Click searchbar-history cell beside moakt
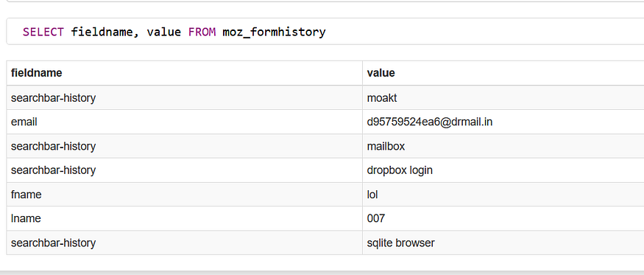The width and height of the screenshot is (644, 275). [185, 97]
